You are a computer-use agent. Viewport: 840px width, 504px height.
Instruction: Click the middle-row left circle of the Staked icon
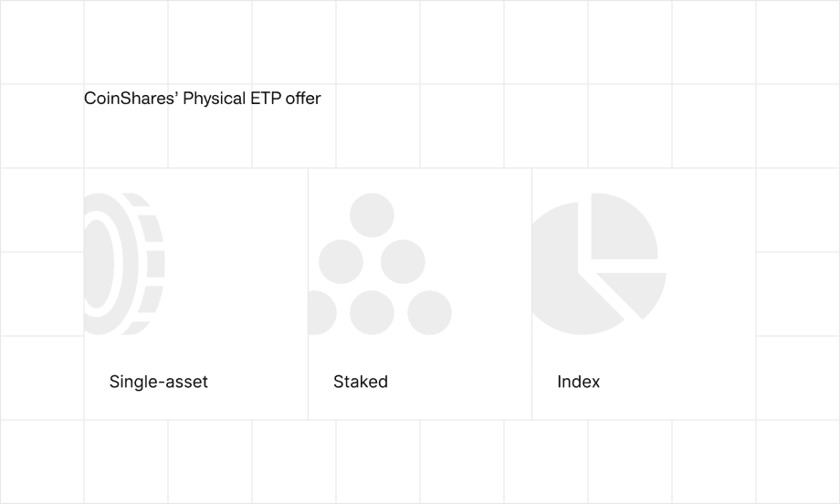[341, 262]
